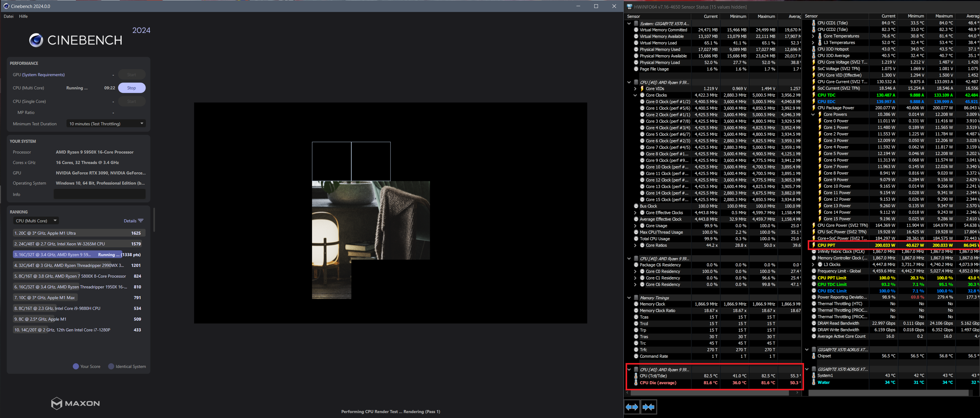Viewport: 980px width, 418px height.
Task: Expand the Core VIDs tree node
Action: click(x=635, y=89)
